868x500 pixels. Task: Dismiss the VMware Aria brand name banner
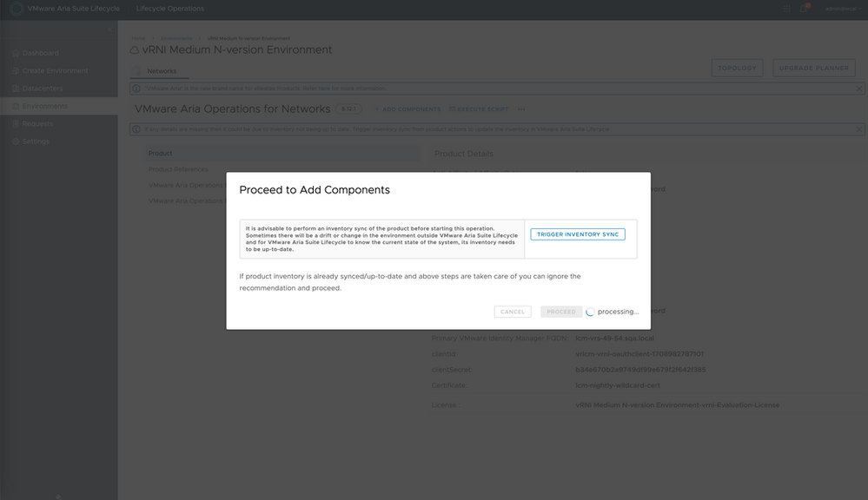[859, 89]
